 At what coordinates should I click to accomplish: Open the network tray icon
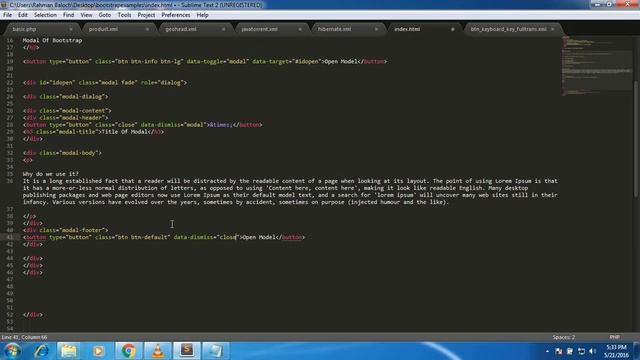(581, 351)
